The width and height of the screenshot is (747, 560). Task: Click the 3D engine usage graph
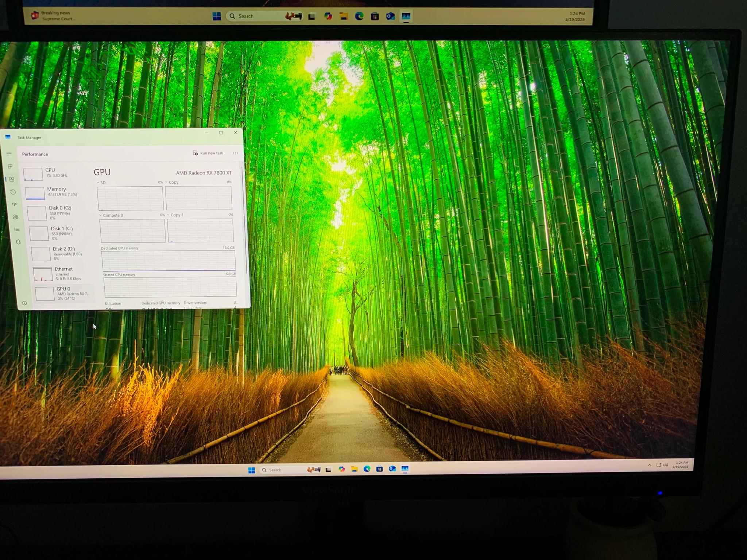(130, 198)
